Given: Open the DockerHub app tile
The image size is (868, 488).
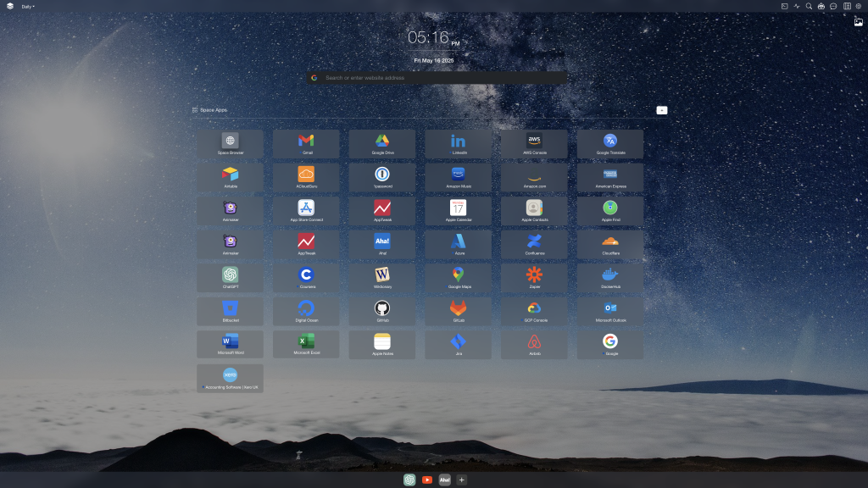Looking at the screenshot, I should (610, 278).
